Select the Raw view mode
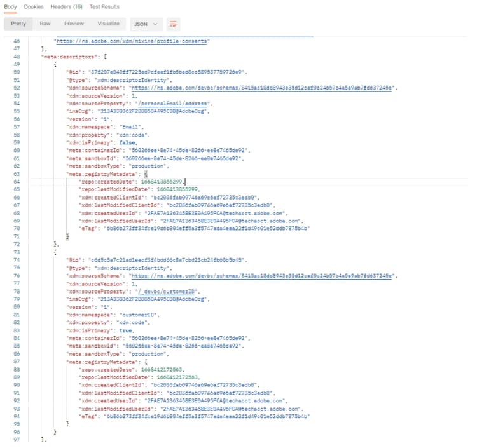477x448 pixels. 45,24
